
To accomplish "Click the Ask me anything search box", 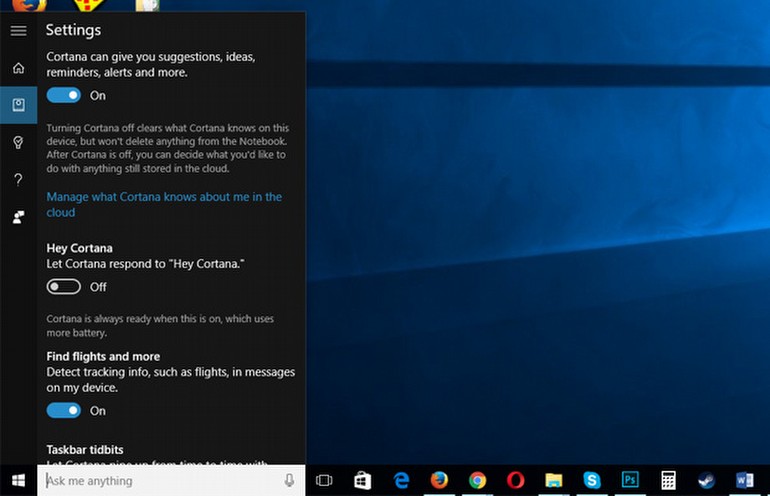I will (x=171, y=480).
